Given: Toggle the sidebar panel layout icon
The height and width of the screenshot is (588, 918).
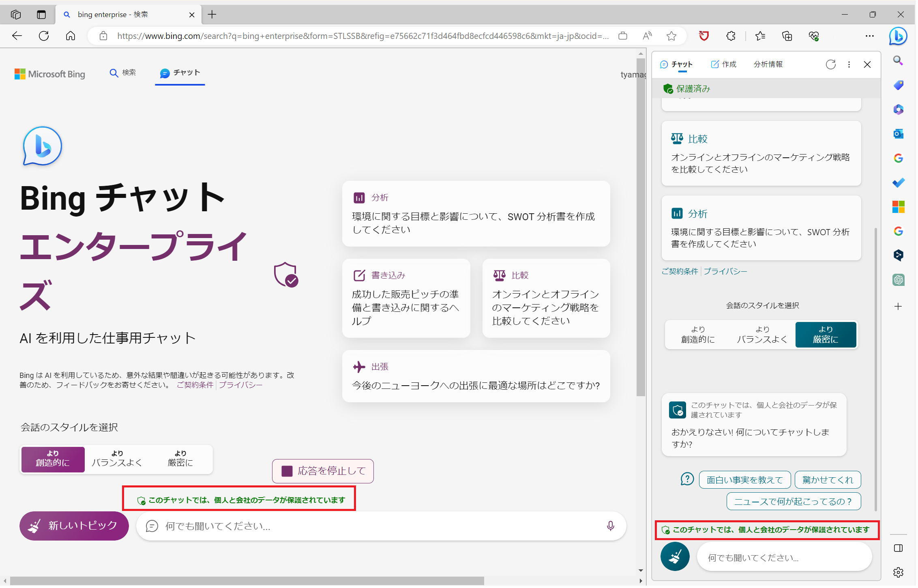Looking at the screenshot, I should click(x=898, y=548).
